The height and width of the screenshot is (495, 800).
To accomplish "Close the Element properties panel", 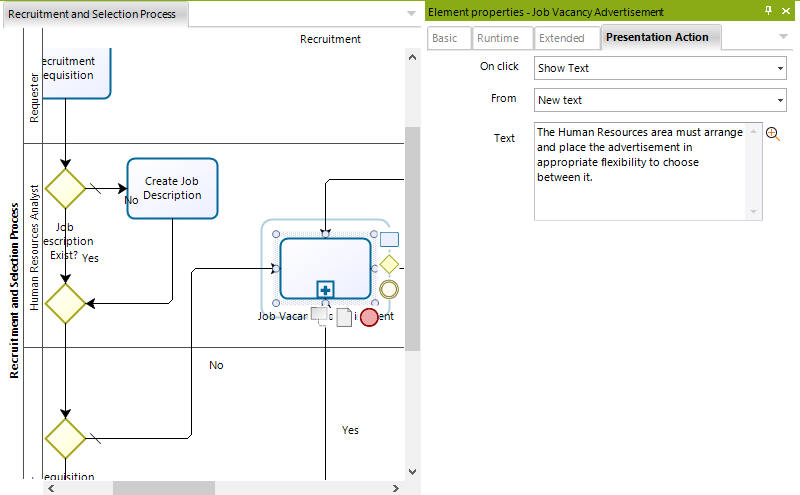I will (x=786, y=11).
